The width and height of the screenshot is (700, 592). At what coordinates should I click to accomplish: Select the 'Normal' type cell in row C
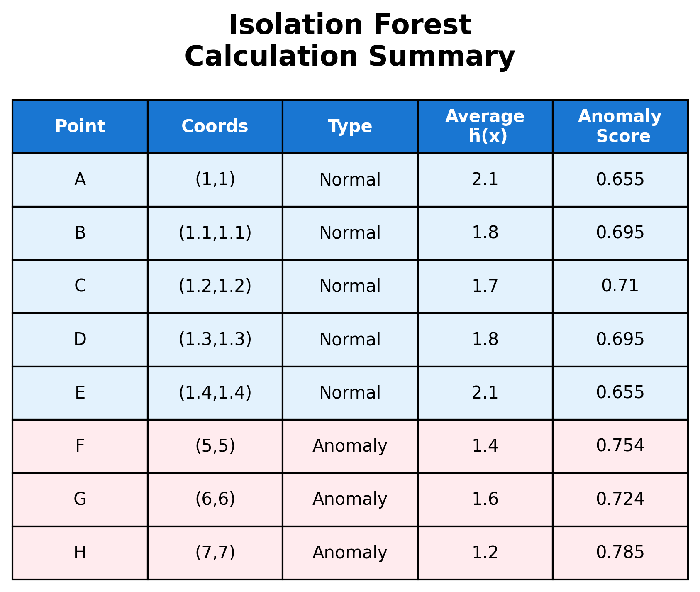(350, 286)
